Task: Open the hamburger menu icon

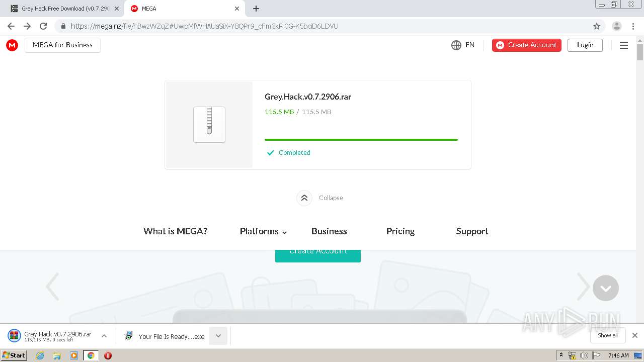Action: click(x=624, y=45)
